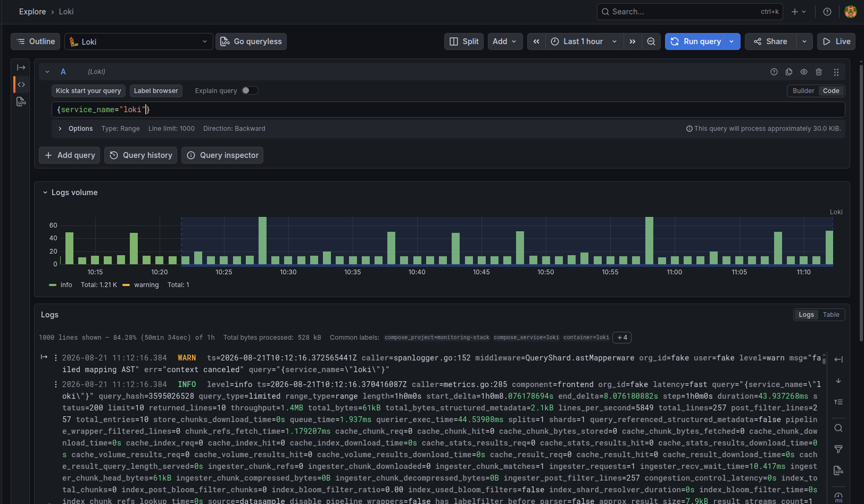Click the page vertical scrollbar
864x504 pixels.
click(861, 202)
